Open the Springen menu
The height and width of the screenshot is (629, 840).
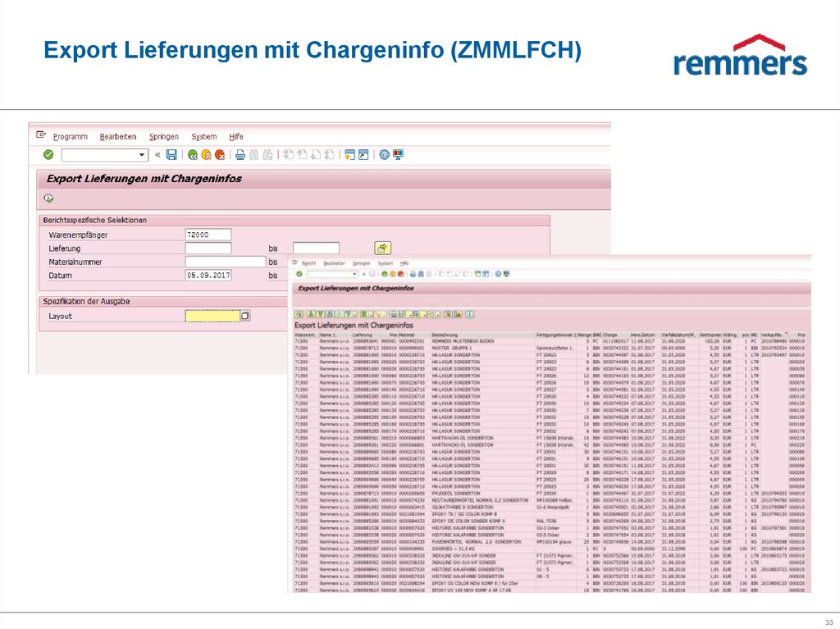pos(163,136)
